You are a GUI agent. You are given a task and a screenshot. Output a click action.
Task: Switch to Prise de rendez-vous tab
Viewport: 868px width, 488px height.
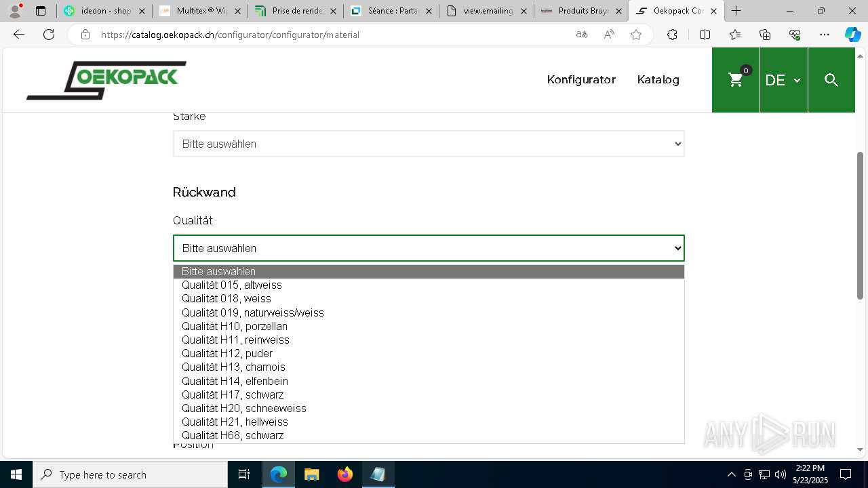[x=295, y=11]
